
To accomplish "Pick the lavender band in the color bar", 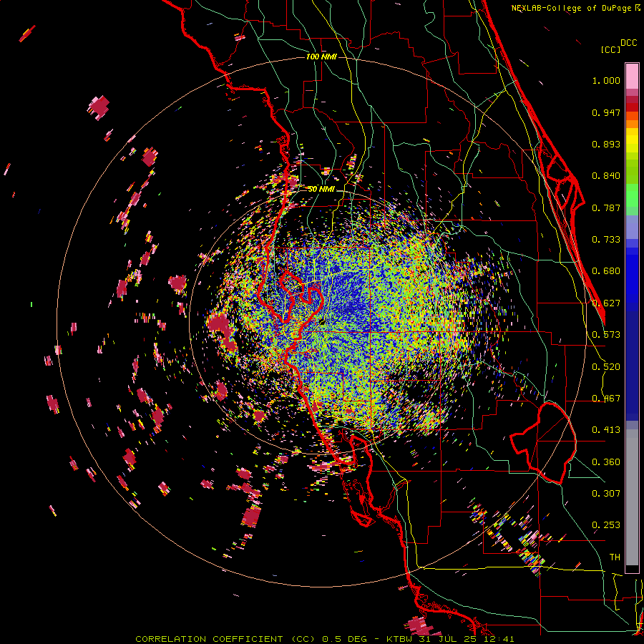I will coord(632,228).
